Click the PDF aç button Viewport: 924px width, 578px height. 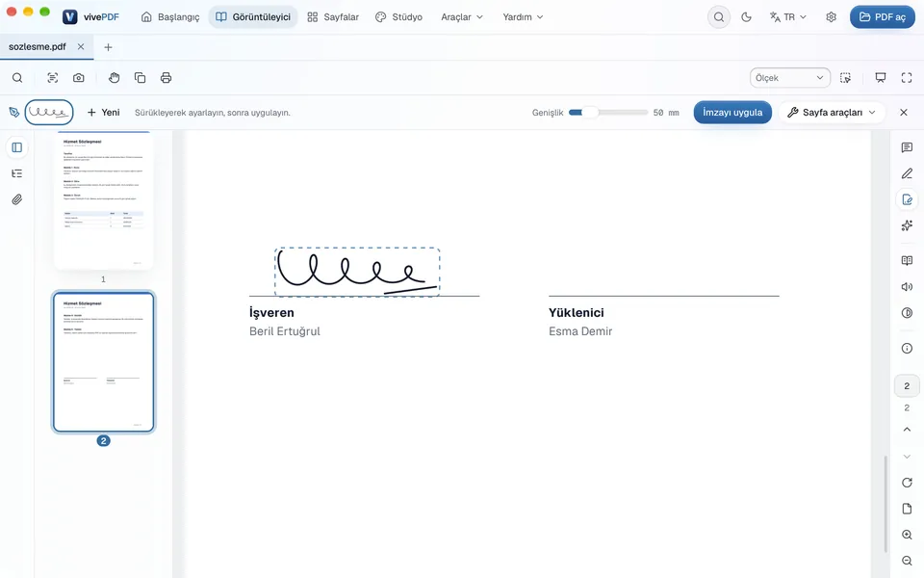[x=883, y=17]
